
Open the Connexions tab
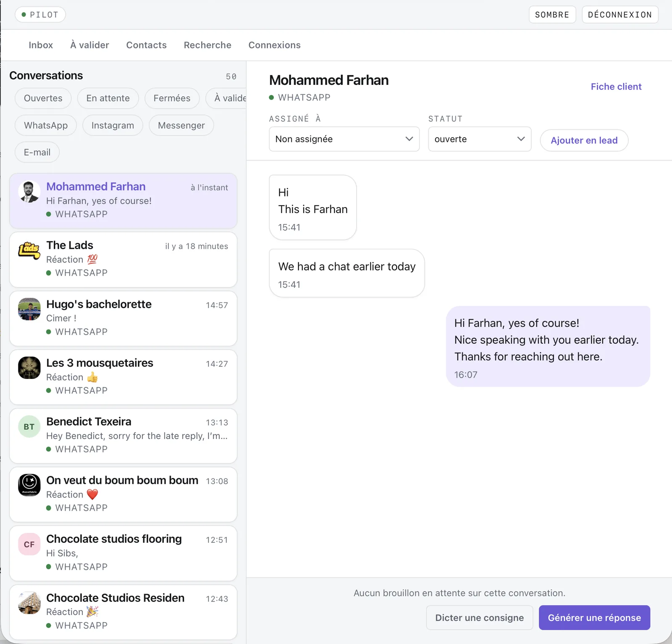click(x=274, y=45)
